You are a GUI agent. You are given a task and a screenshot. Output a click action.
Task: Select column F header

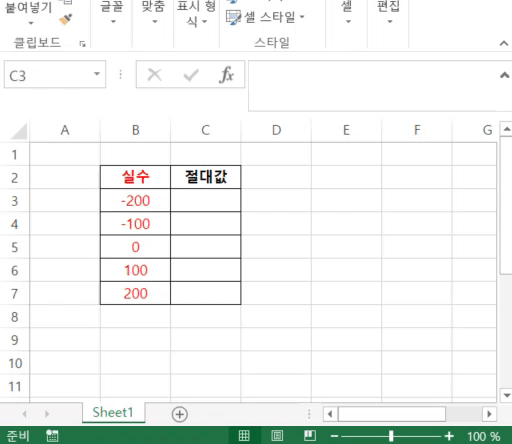(417, 130)
